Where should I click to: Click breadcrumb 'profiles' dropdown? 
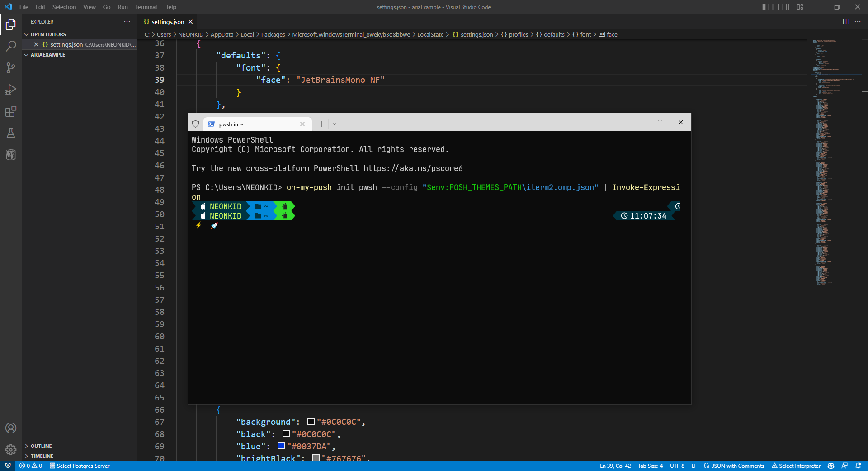click(514, 34)
